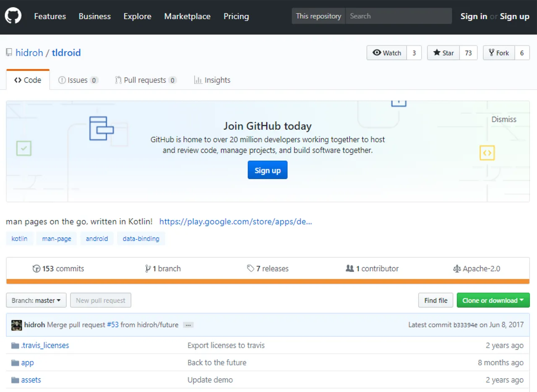Open latest commit hash b33394e

coord(465,325)
